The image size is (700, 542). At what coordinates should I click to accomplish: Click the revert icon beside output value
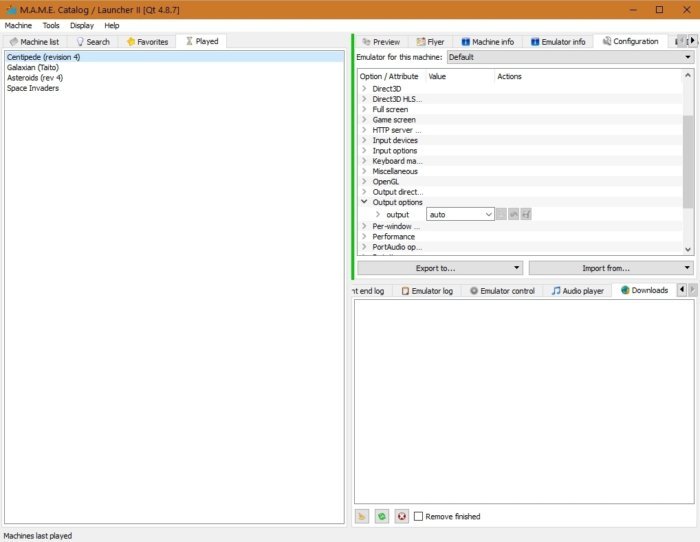click(x=514, y=214)
